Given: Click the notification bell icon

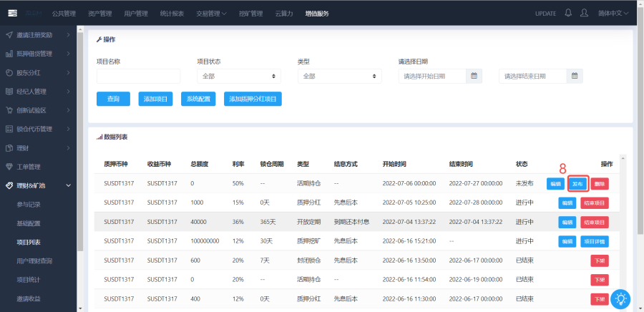Looking at the screenshot, I should (568, 13).
